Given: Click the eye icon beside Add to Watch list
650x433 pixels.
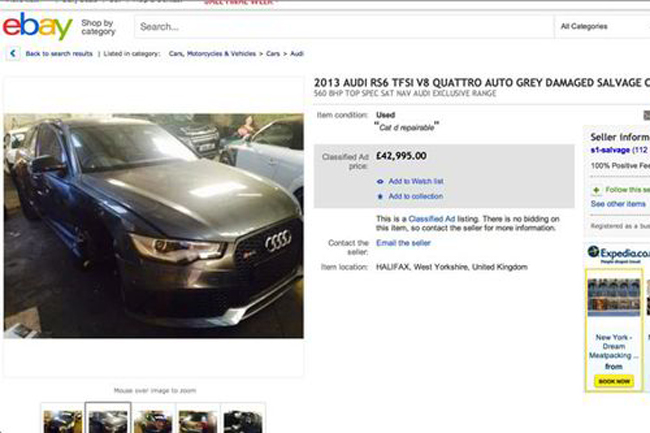Looking at the screenshot, I should (x=380, y=181).
